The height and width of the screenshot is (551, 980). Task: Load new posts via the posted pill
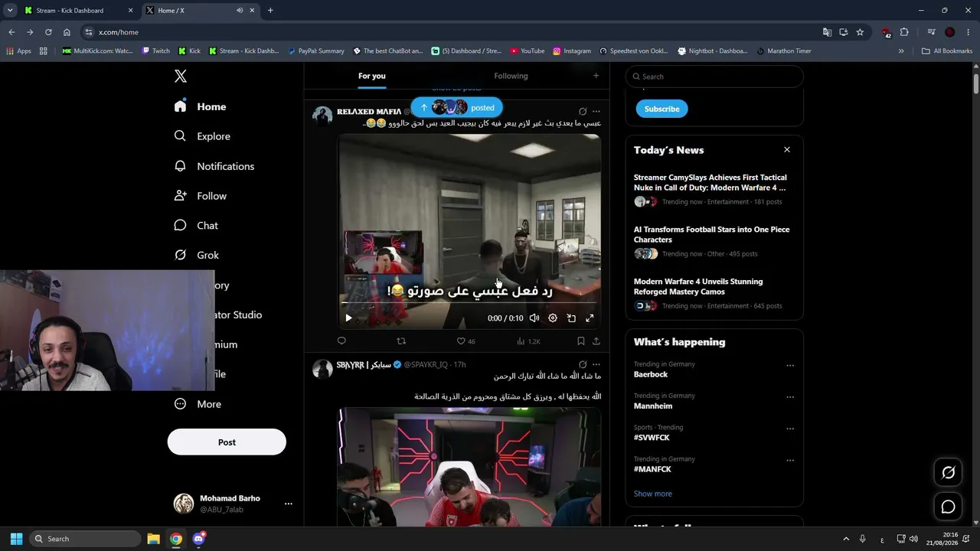coord(456,107)
